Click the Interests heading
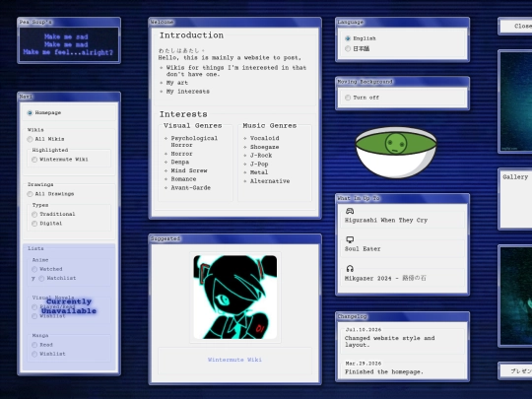 [183, 114]
